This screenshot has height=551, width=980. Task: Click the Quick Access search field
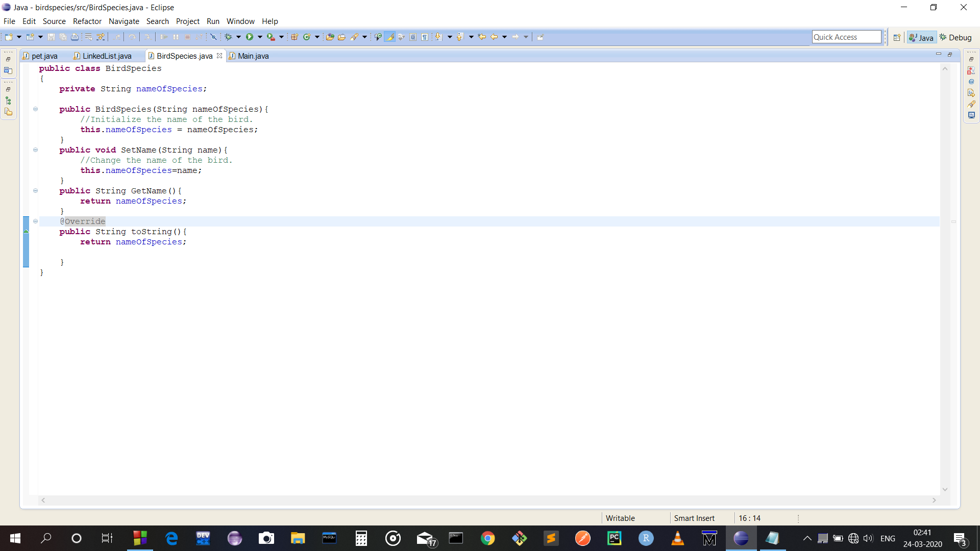click(x=846, y=37)
